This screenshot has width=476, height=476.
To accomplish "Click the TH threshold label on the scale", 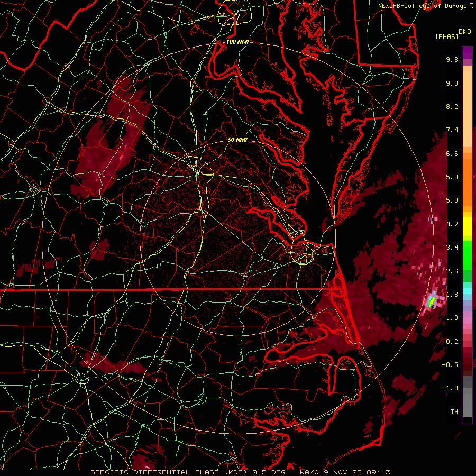I will [454, 412].
